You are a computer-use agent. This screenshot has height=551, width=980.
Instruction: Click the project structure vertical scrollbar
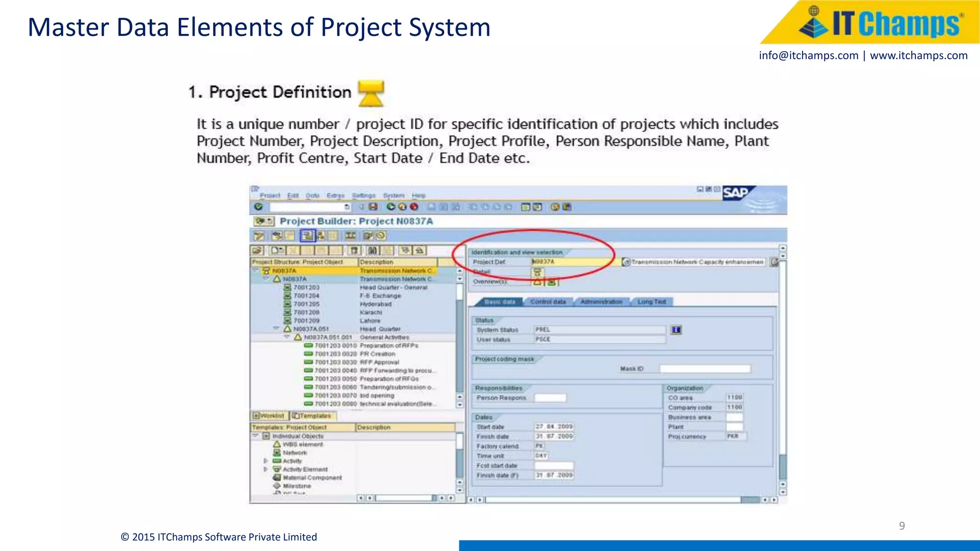(460, 337)
